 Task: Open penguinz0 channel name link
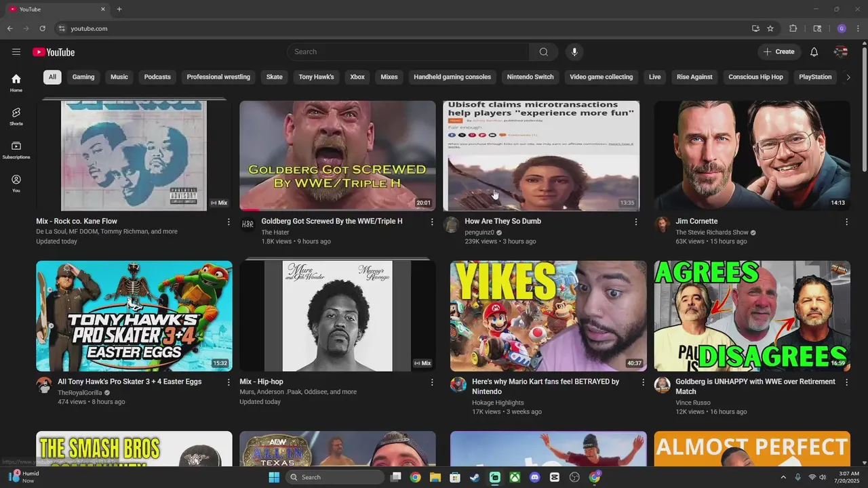point(479,232)
